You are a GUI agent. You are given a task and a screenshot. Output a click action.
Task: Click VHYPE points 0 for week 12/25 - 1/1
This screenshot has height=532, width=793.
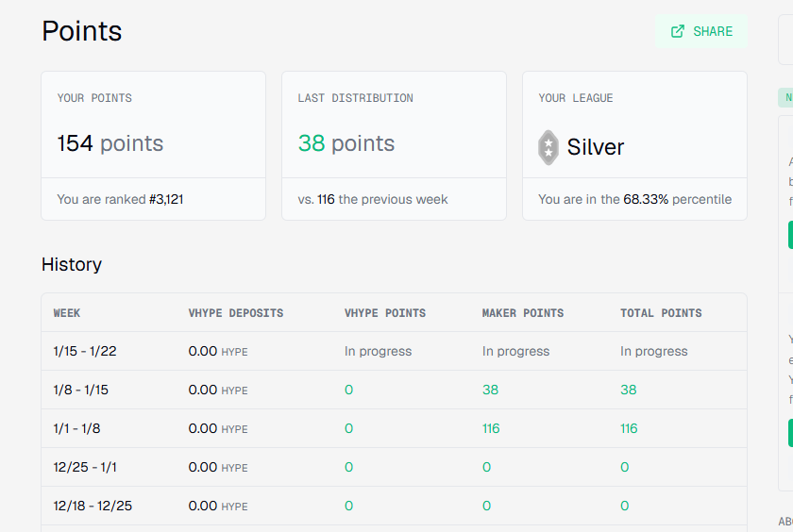pyautogui.click(x=349, y=467)
